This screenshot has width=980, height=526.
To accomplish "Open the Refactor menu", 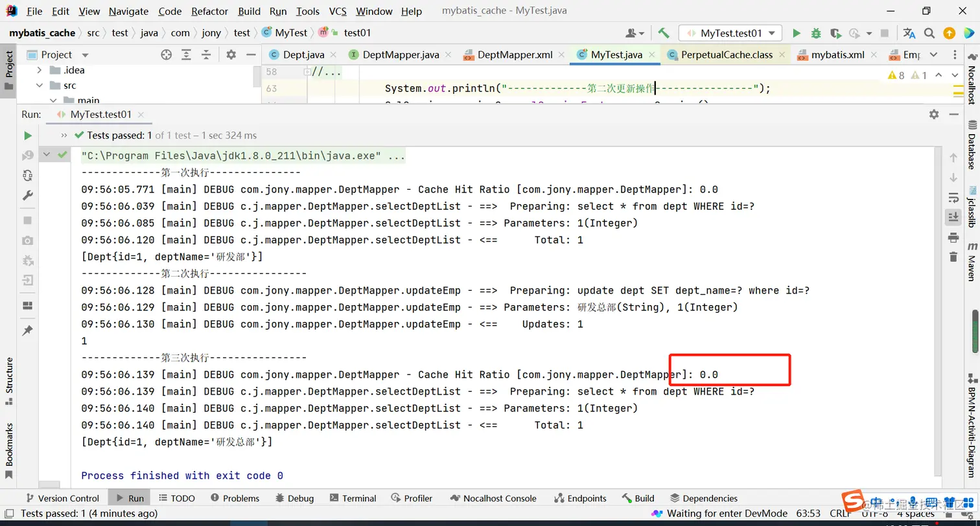I will coord(210,11).
